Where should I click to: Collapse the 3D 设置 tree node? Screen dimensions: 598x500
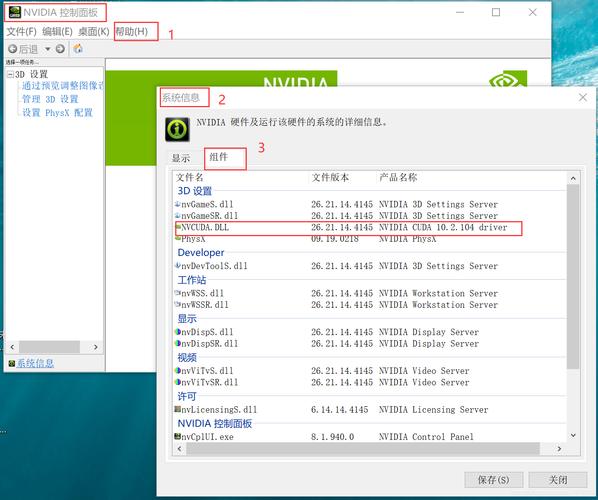coord(10,74)
